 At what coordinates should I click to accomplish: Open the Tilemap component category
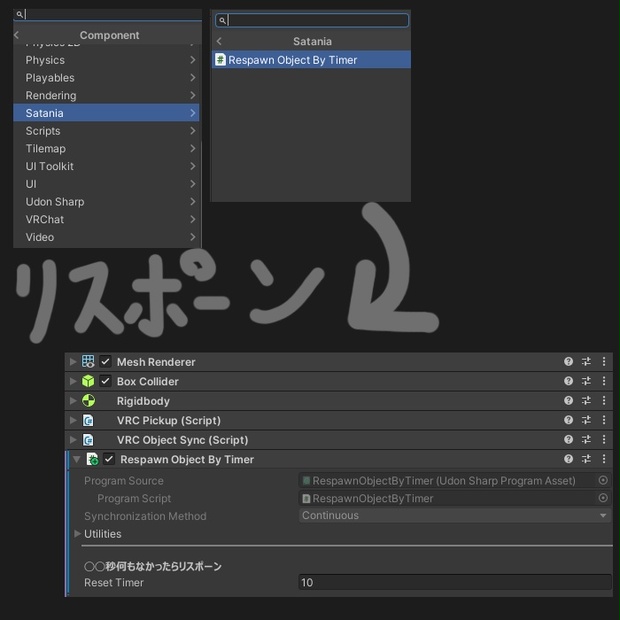106,149
